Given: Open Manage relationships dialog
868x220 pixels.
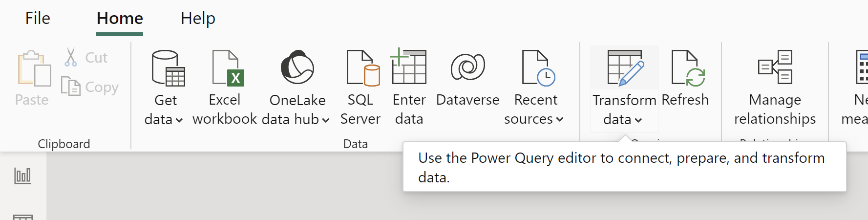Looking at the screenshot, I should point(775,68).
